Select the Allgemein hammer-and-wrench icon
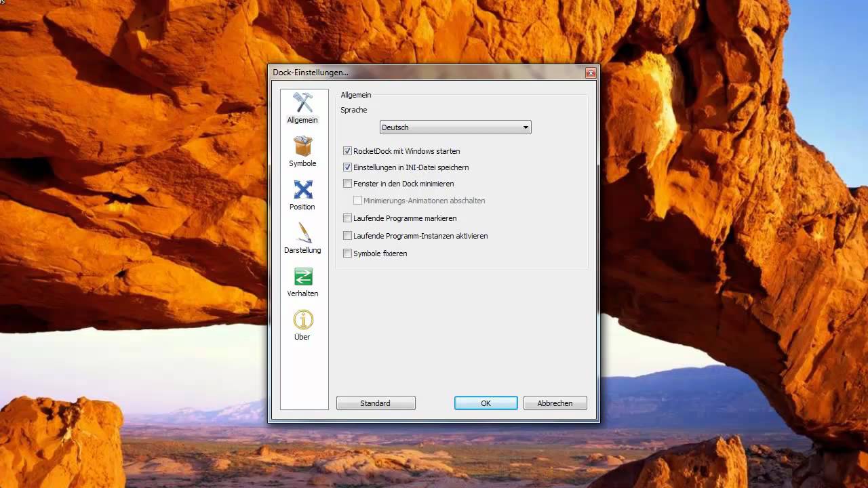868x488 pixels. click(302, 103)
